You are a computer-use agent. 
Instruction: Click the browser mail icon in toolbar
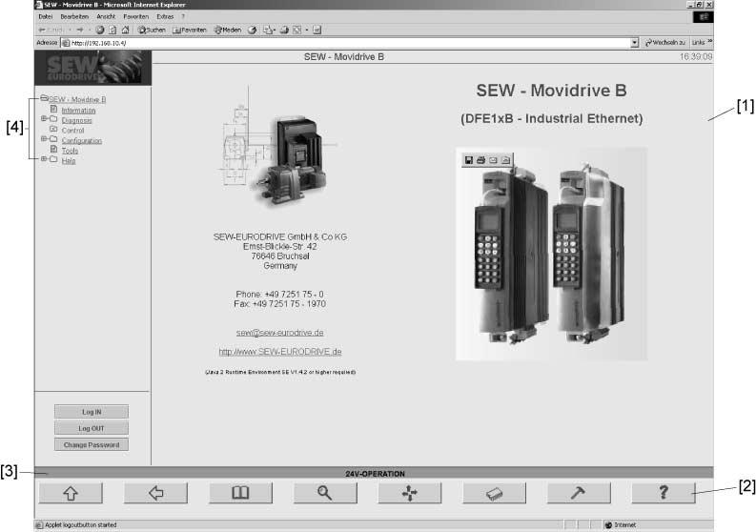pos(269,30)
